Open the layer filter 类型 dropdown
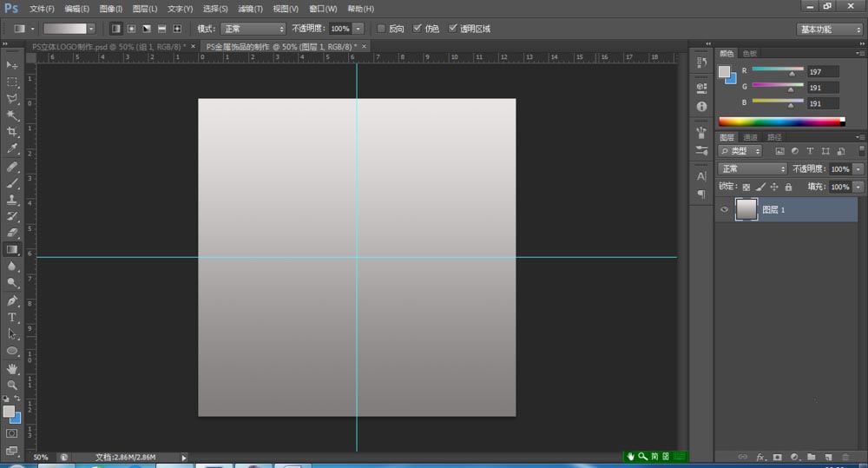The image size is (868, 468). [740, 151]
